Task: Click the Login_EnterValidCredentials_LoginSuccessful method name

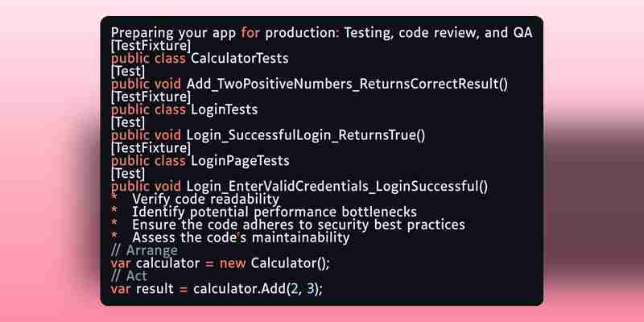Action: pos(337,187)
